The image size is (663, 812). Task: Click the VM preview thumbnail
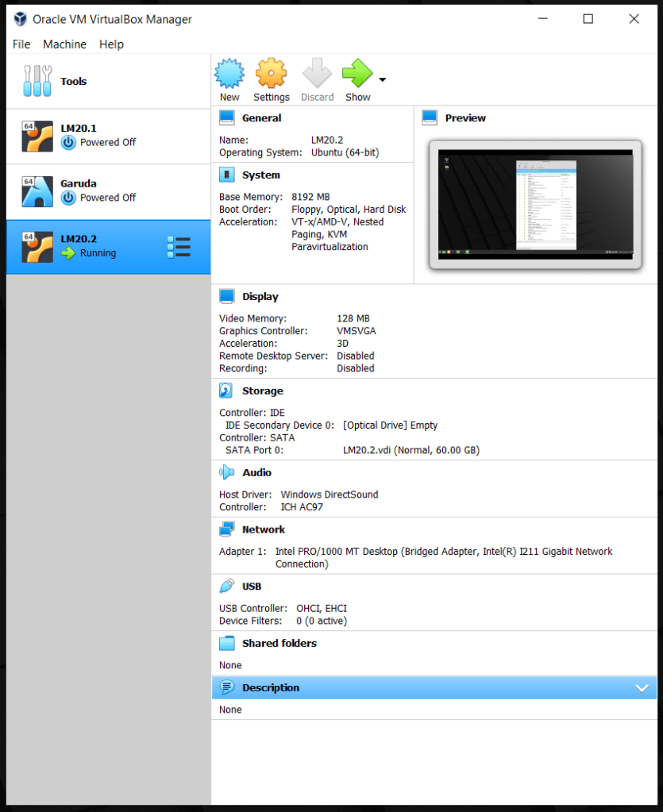click(535, 204)
